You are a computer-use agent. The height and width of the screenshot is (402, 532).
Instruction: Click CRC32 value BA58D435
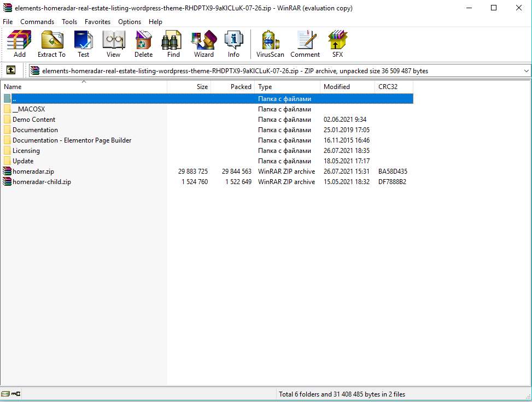tap(393, 172)
